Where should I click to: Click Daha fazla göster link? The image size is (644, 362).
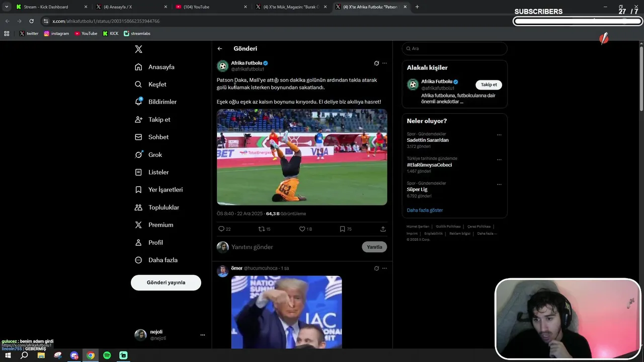[425, 210]
